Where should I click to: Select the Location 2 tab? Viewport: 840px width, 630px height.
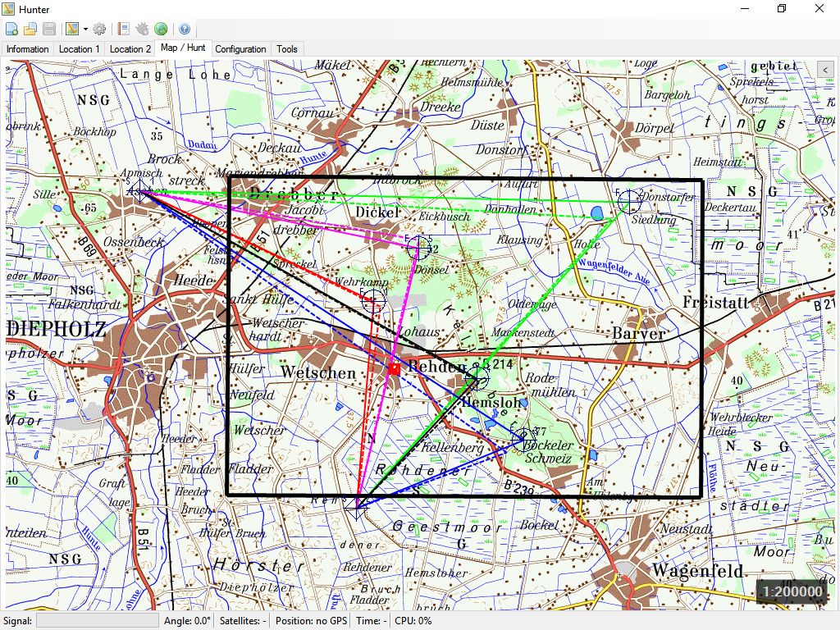point(130,49)
